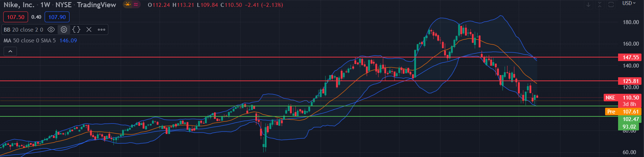Viewport: 644px width, 157px height.
Task: Hide the BB indicator with eye icon
Action: click(x=51, y=29)
